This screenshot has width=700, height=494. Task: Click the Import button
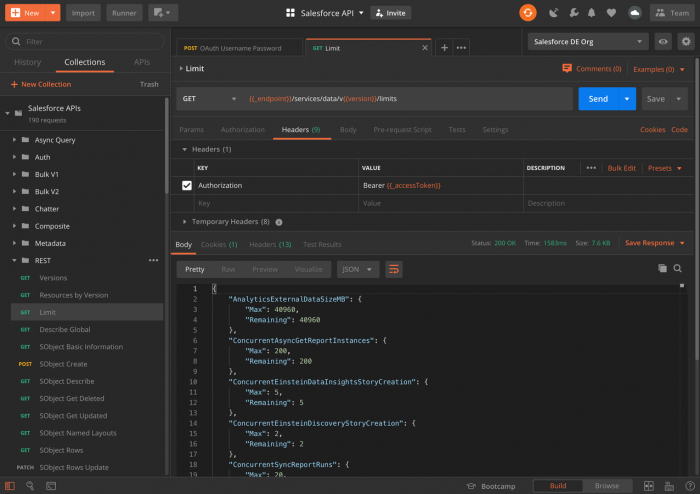(83, 13)
